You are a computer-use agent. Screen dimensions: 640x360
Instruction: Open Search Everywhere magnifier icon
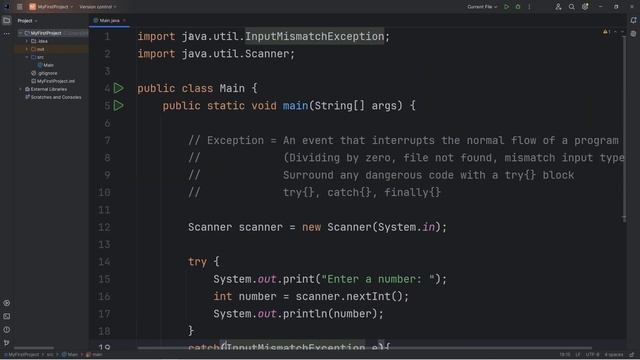tap(571, 7)
